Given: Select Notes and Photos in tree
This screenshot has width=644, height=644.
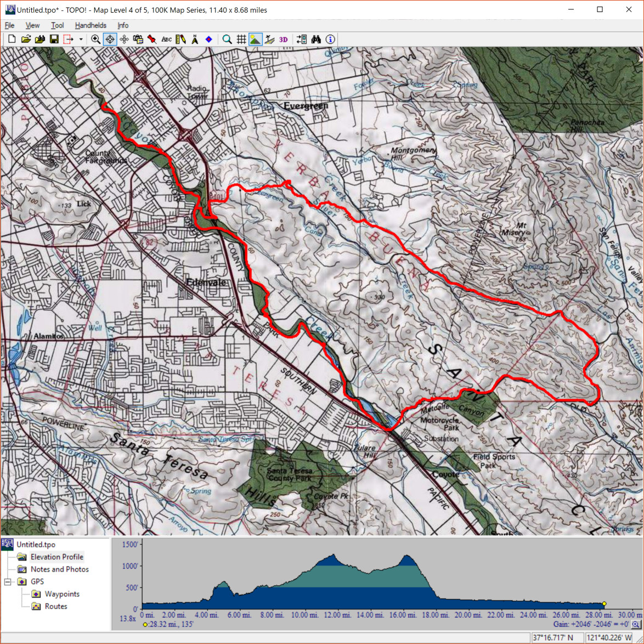Looking at the screenshot, I should tap(59, 569).
